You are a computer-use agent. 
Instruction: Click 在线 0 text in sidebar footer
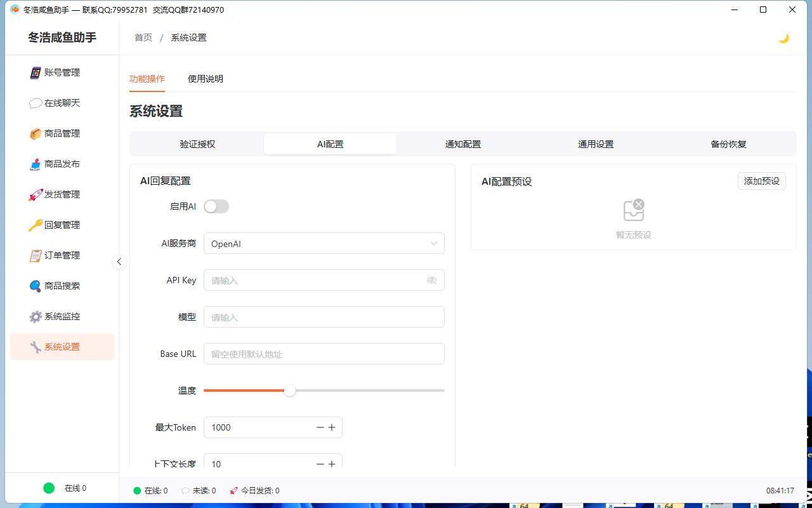click(75, 488)
